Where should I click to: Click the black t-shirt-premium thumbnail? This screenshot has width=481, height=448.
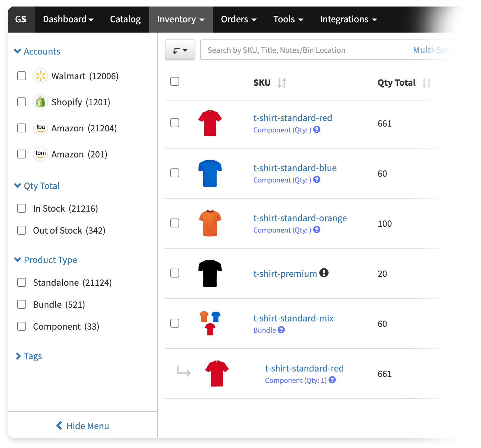point(210,273)
